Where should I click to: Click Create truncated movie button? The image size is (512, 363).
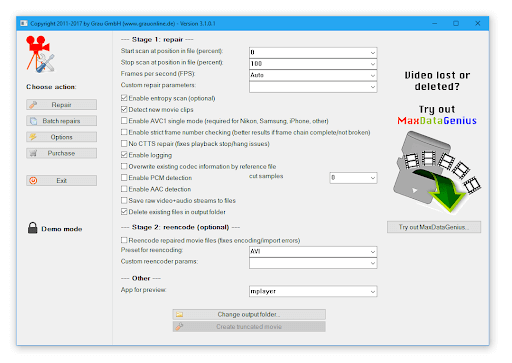pos(249,327)
